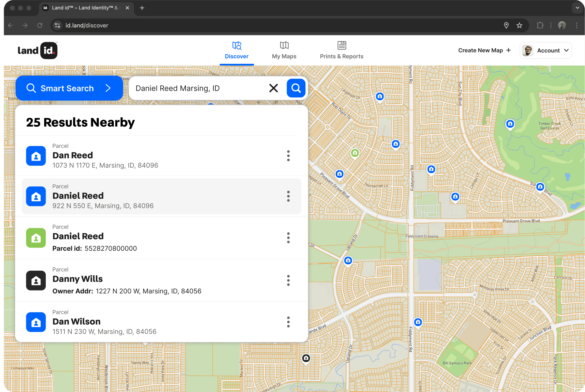Open the Discover tab
Viewport: 585px width, 392px height.
click(x=236, y=50)
